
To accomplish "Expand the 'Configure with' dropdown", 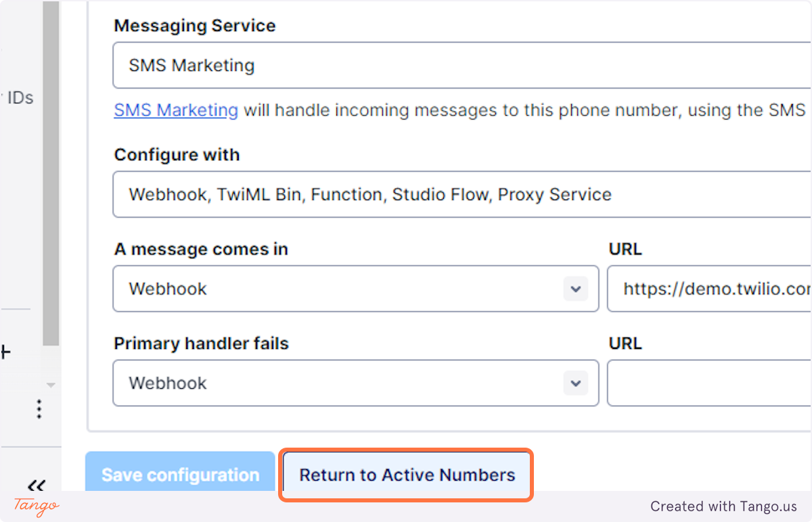I will (x=462, y=195).
